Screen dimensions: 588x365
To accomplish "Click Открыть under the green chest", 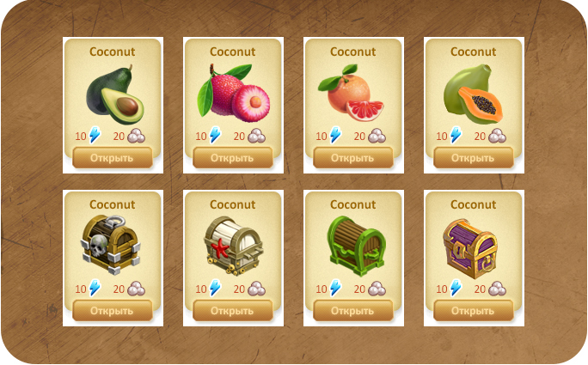I will pyautogui.click(x=353, y=311).
